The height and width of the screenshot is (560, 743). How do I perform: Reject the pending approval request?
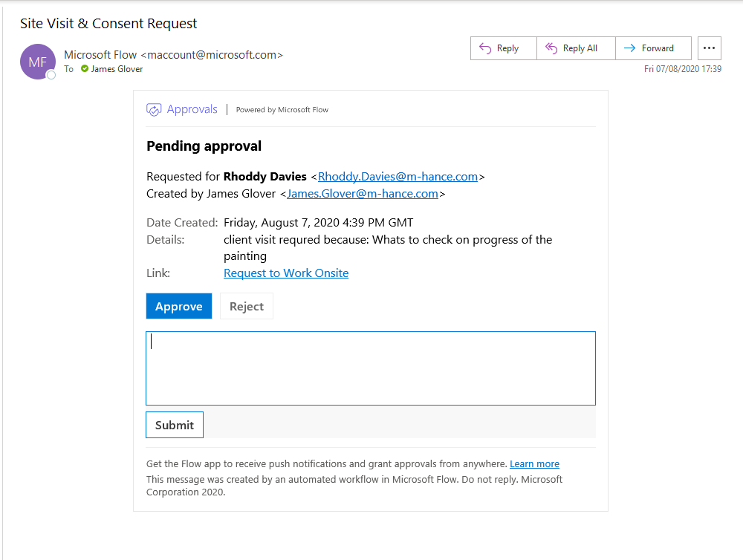(x=247, y=306)
